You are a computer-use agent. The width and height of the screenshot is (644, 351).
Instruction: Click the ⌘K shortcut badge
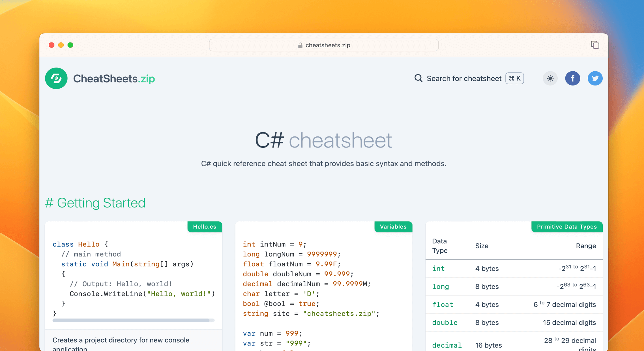[514, 78]
